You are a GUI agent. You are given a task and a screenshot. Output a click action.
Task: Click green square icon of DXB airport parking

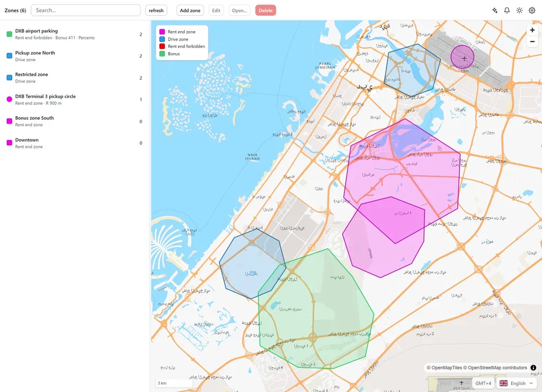10,34
